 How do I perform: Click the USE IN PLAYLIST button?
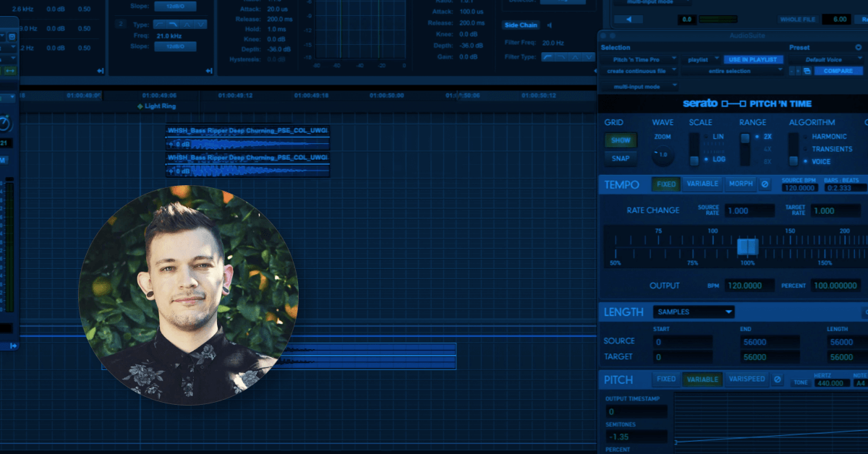click(752, 59)
